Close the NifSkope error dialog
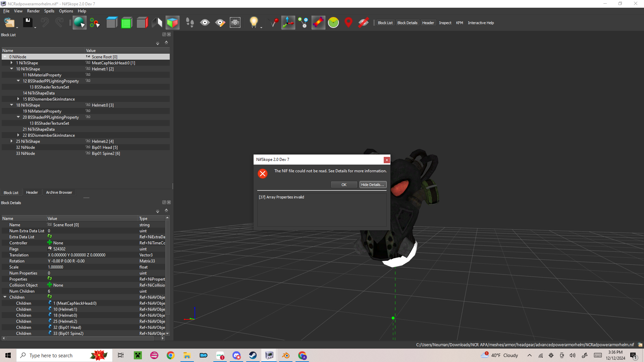This screenshot has width=644, height=362. point(387,160)
